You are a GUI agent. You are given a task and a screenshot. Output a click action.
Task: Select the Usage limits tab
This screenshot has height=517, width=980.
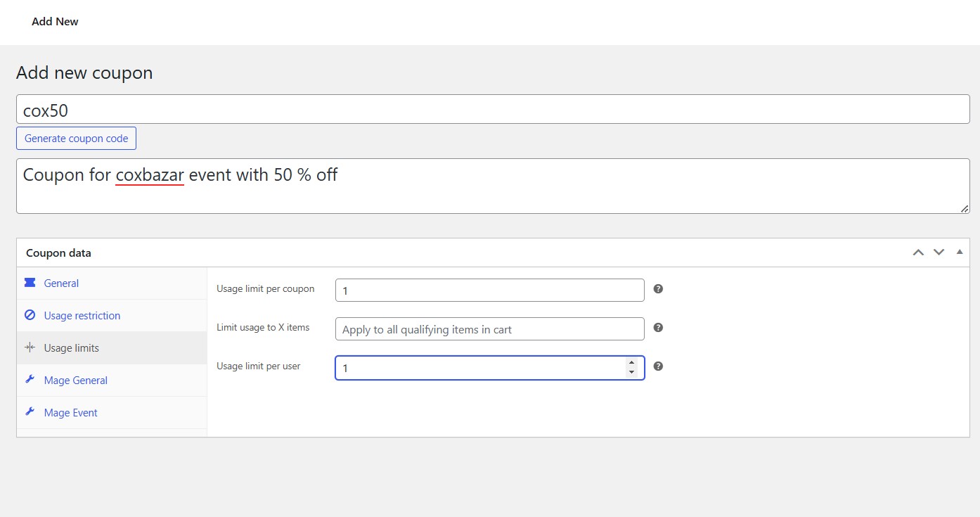(x=112, y=348)
